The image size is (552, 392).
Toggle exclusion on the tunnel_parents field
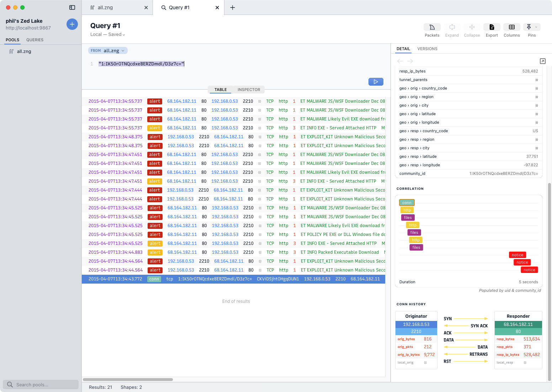point(536,80)
